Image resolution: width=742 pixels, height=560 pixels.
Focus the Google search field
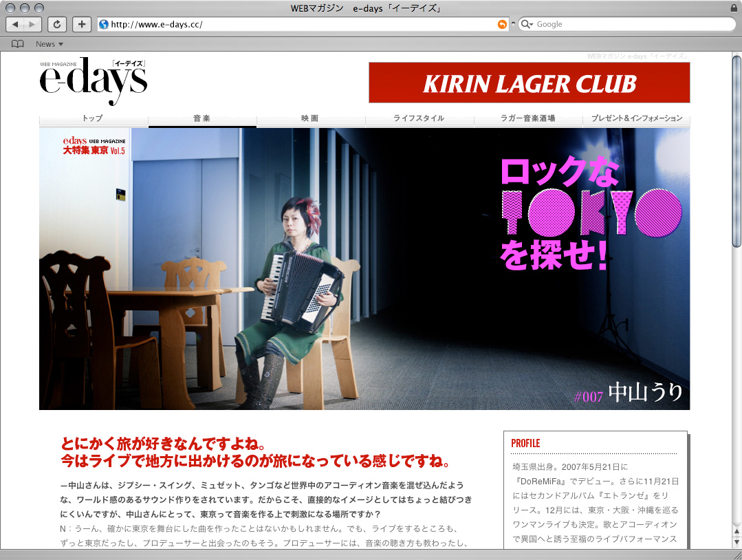[629, 24]
